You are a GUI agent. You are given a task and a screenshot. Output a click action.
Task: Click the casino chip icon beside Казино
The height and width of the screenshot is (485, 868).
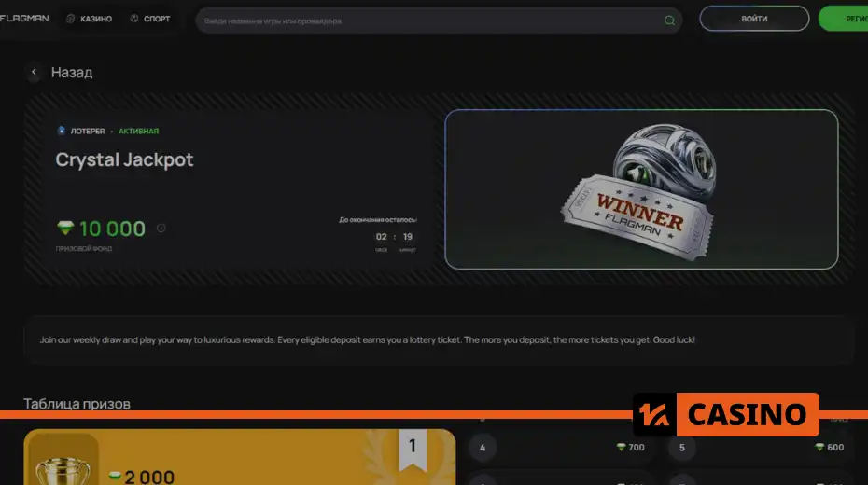pos(70,19)
